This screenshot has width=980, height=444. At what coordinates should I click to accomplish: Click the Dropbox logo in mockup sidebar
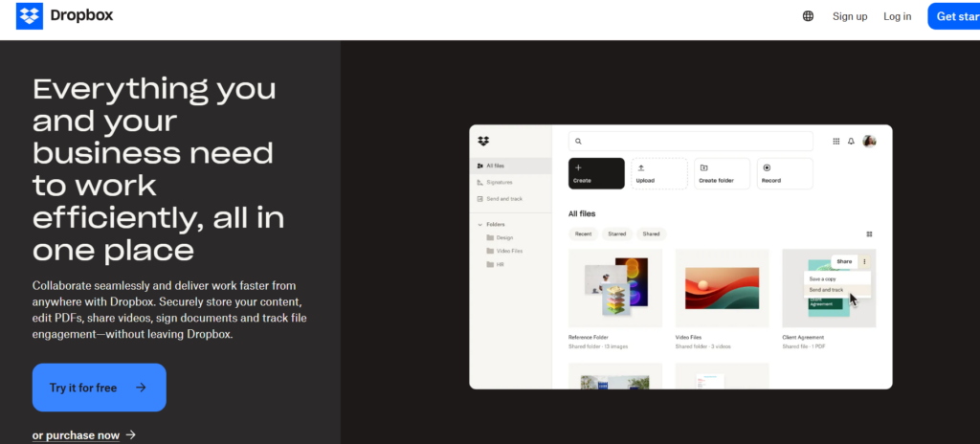[x=483, y=142]
